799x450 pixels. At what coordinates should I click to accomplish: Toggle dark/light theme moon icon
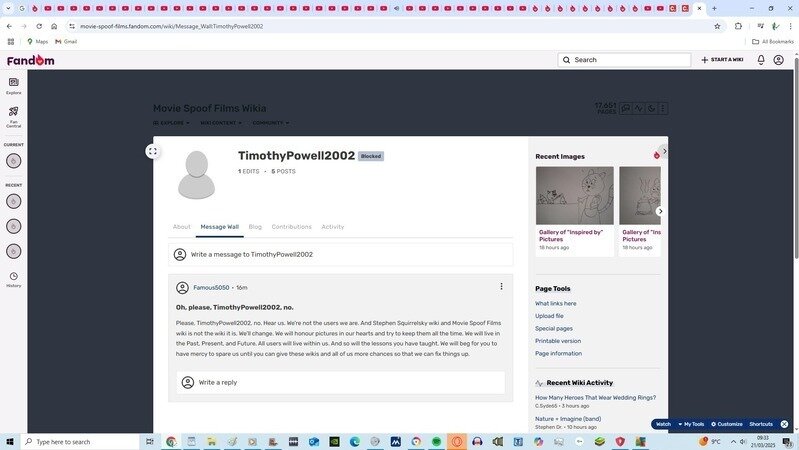tap(651, 108)
